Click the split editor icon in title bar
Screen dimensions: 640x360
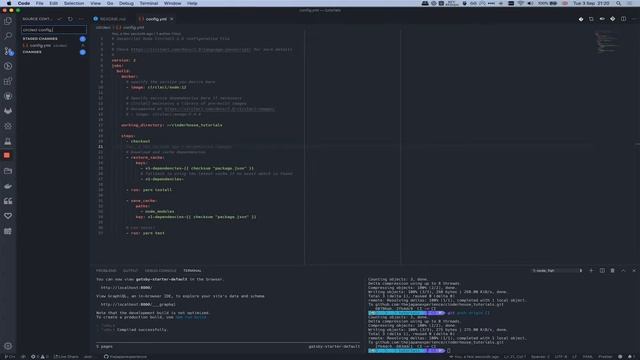pos(623,19)
